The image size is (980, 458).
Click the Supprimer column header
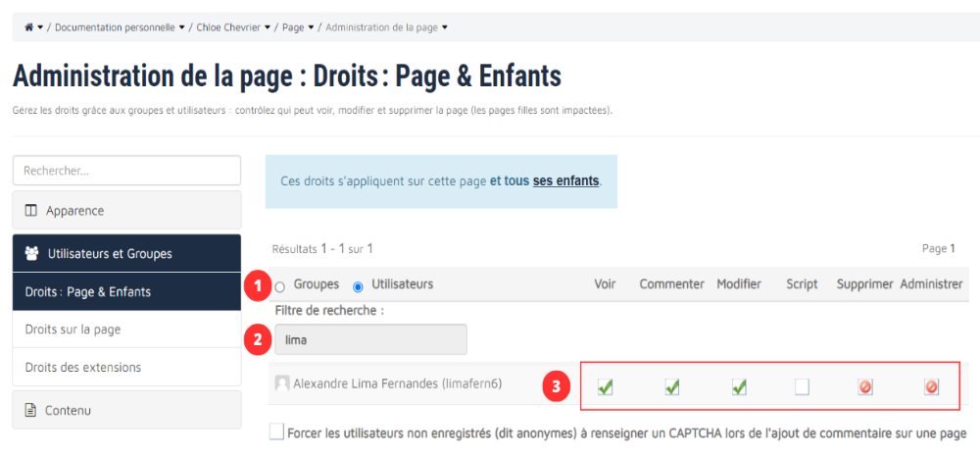coord(865,284)
